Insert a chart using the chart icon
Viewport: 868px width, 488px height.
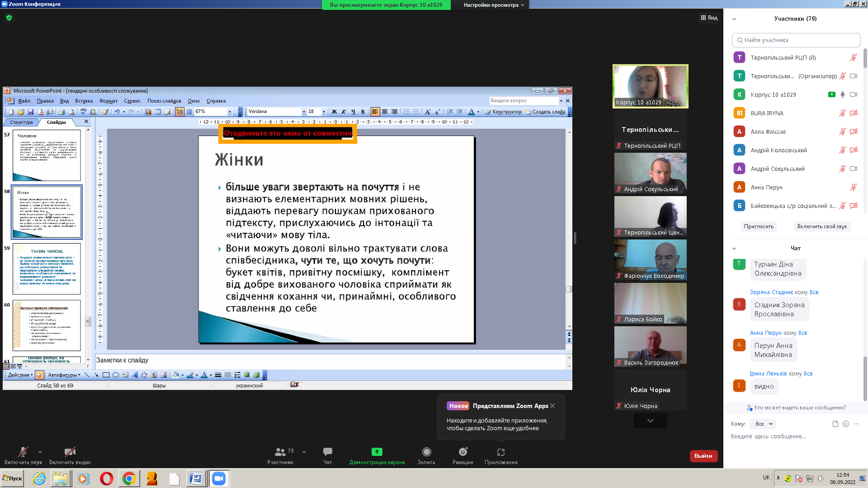pos(148,112)
